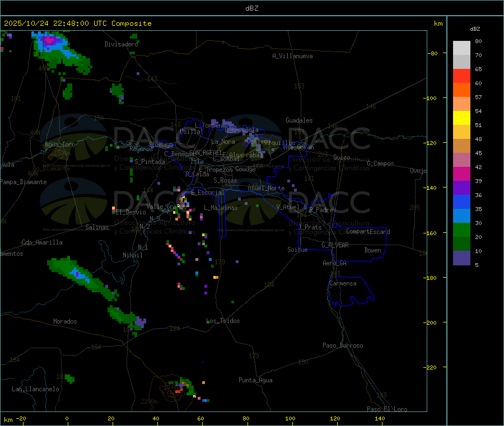Click the Divisadero place label
This screenshot has height=426, width=504.
click(121, 44)
